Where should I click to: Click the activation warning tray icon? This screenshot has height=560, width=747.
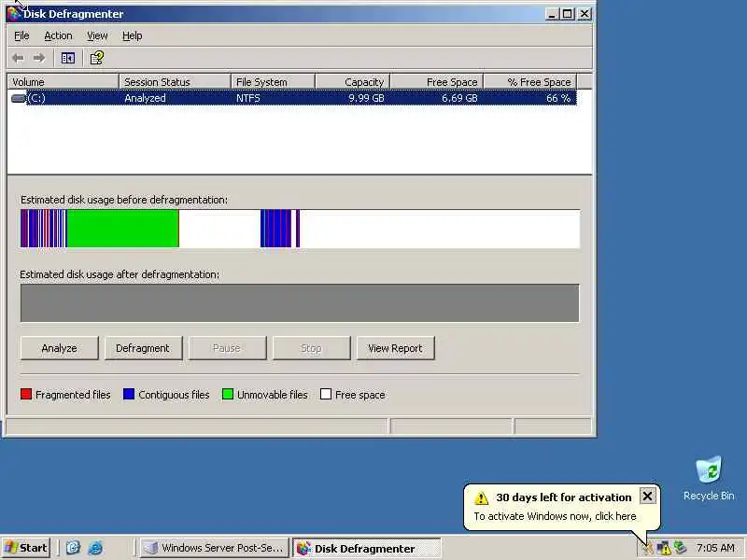point(646,548)
